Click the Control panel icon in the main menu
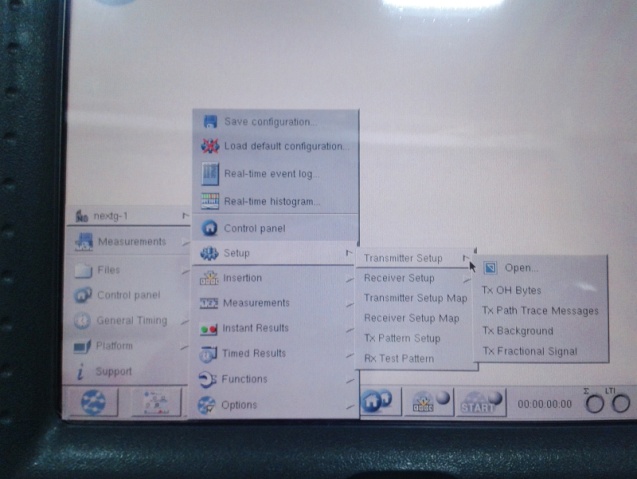The image size is (637, 479). click(83, 295)
